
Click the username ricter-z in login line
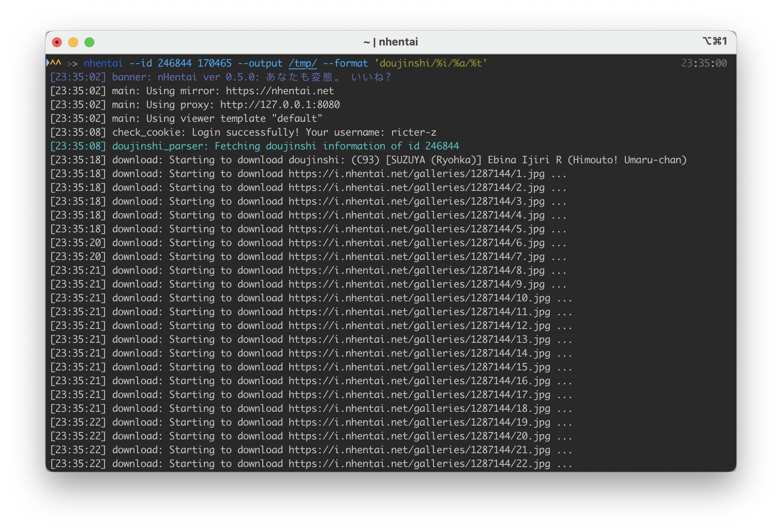click(413, 132)
